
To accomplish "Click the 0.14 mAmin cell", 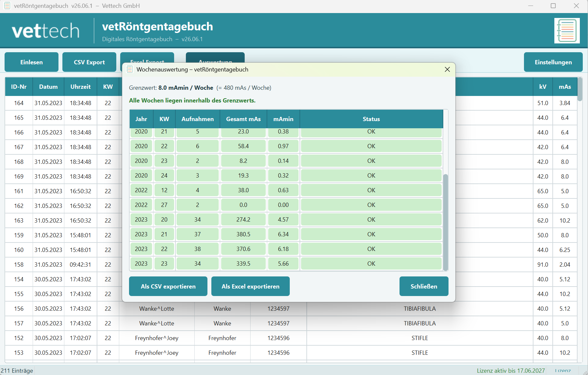I will coord(283,161).
